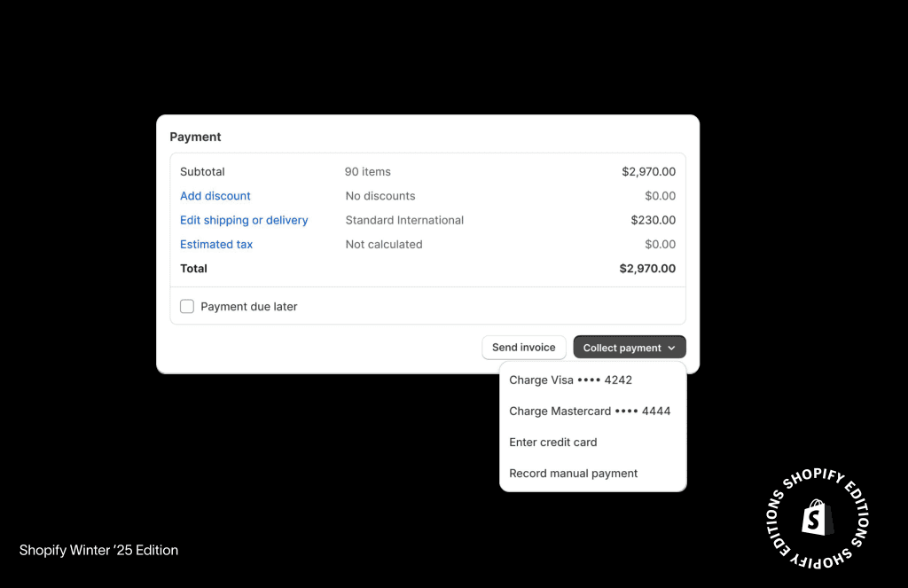Screen dimensions: 908x588
Task: Choose Record manual payment option
Action: (x=573, y=474)
